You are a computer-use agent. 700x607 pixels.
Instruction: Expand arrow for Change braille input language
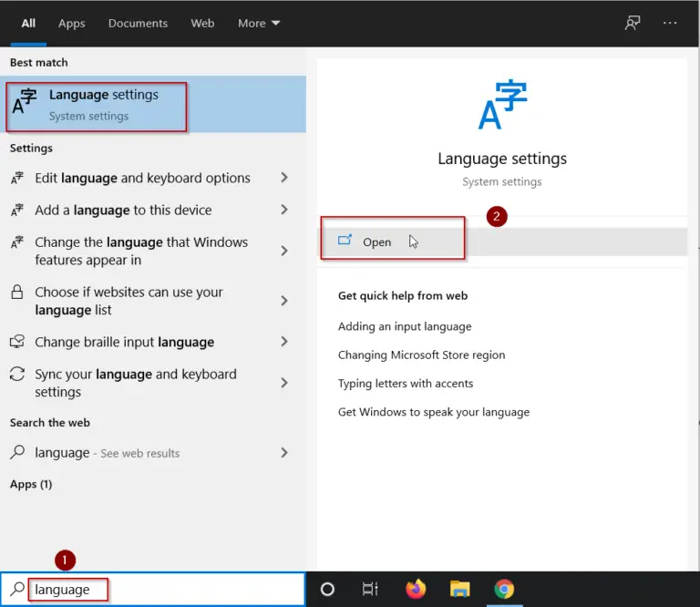coord(284,342)
